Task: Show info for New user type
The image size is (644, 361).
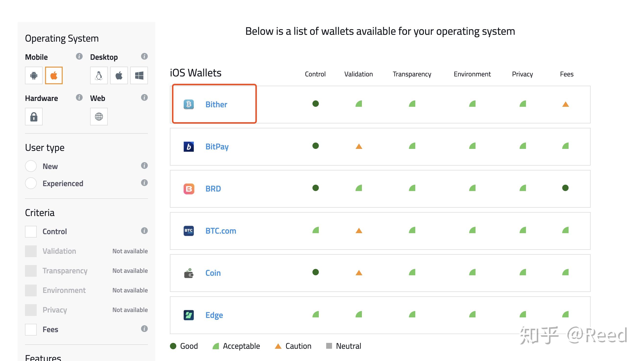Action: click(x=144, y=166)
